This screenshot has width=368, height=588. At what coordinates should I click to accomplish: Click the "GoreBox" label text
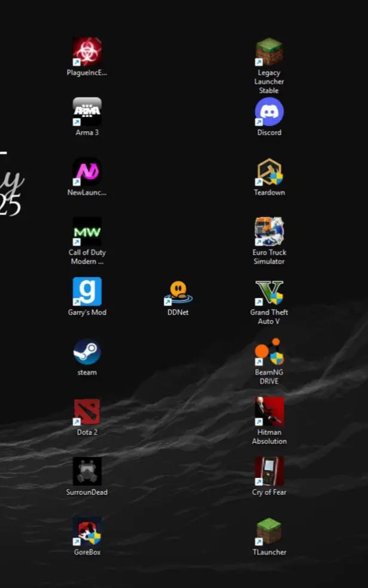click(x=87, y=552)
